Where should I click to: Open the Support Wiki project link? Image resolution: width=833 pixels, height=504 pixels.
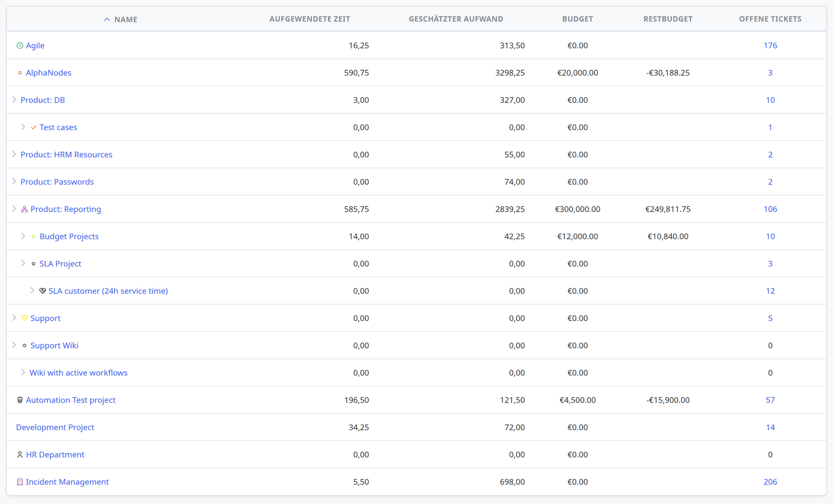click(54, 345)
